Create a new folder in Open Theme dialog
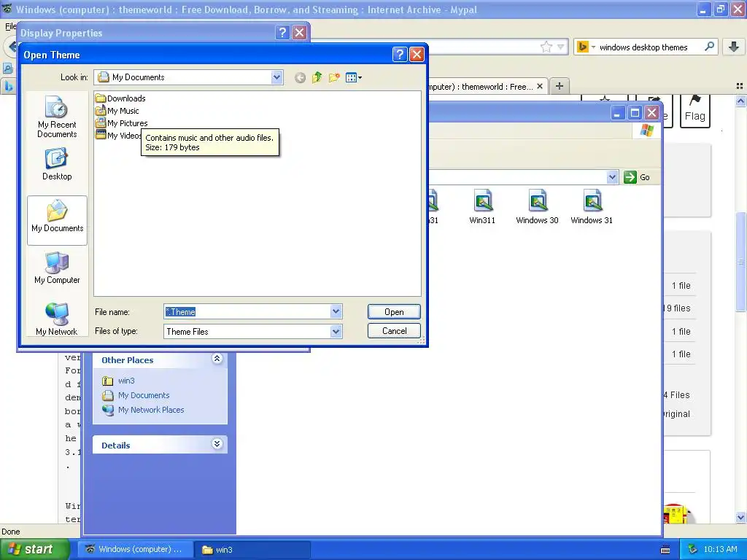Screen dimensions: 747x560 334,77
